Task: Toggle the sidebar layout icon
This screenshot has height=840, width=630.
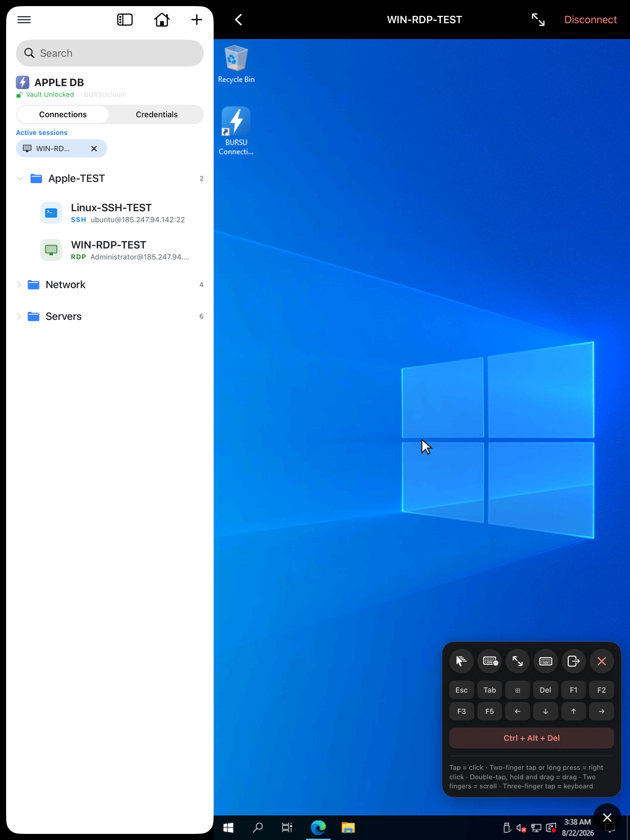Action: pyautogui.click(x=125, y=20)
